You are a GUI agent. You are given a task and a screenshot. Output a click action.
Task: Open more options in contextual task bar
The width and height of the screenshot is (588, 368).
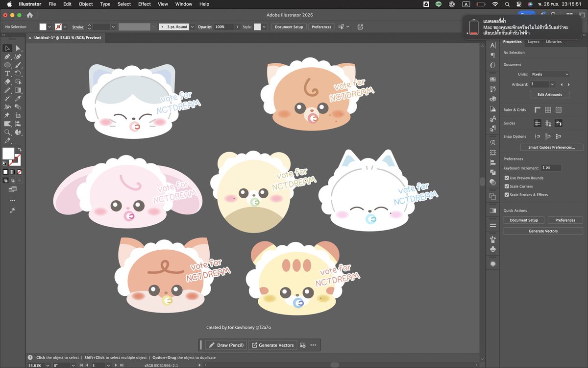pos(313,345)
